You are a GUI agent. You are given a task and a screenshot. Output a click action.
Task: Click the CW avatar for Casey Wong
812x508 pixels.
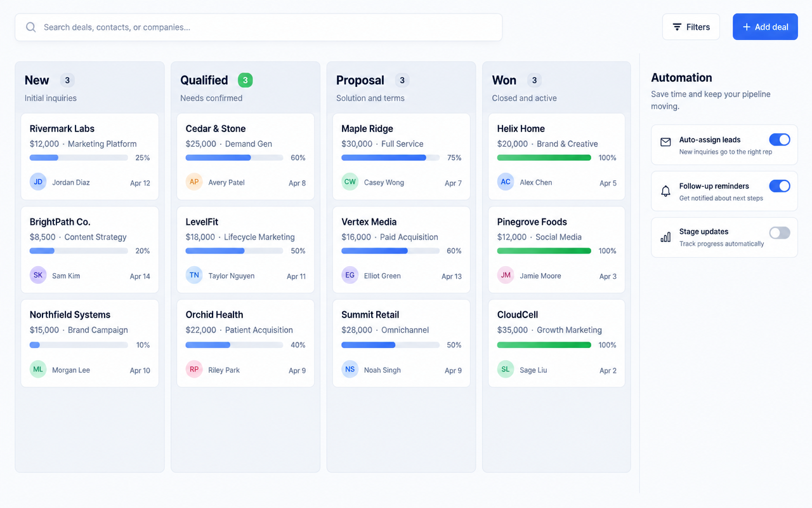[350, 182]
